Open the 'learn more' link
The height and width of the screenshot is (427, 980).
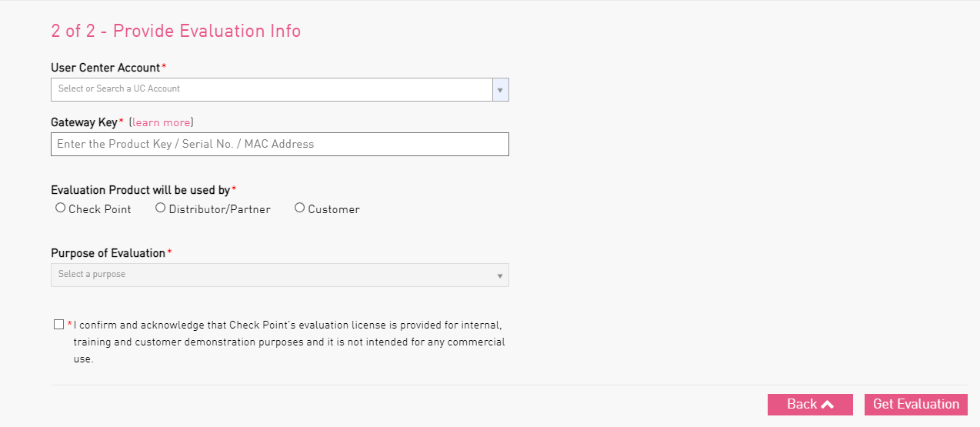[x=162, y=122]
